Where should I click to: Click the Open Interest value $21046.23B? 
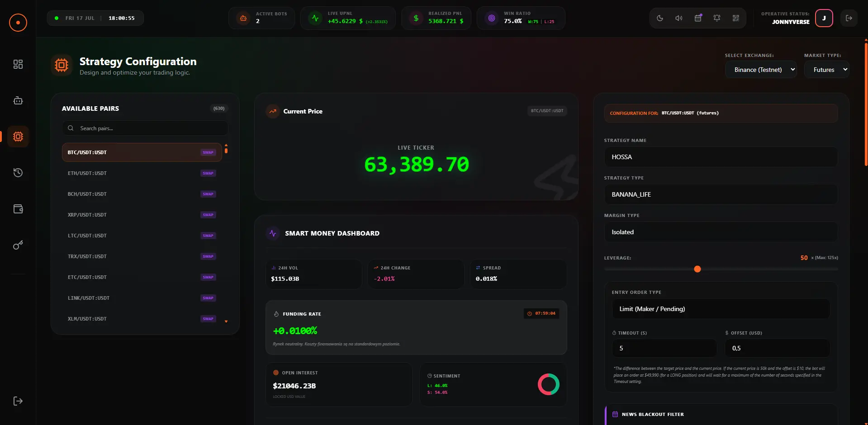[294, 386]
